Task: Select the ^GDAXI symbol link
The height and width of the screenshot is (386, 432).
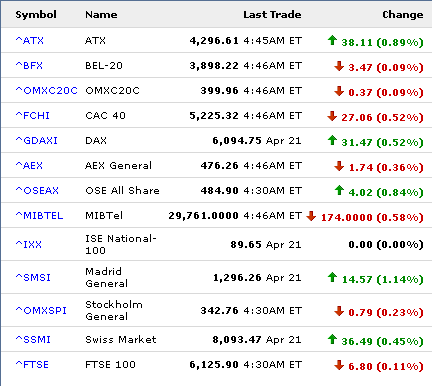Action: tap(36, 140)
